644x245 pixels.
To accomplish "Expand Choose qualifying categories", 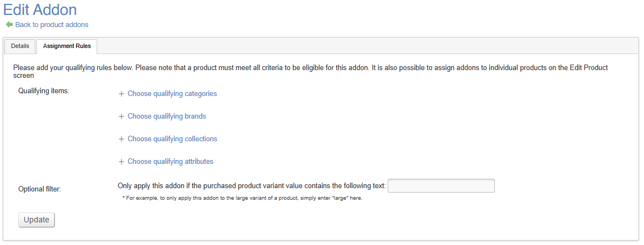I will coord(172,94).
